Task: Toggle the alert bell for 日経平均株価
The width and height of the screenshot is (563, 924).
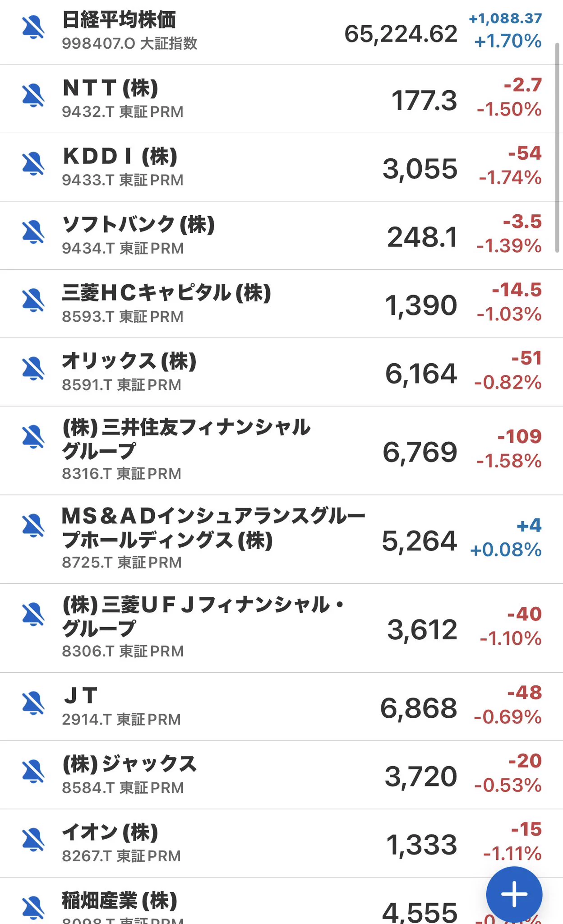Action: click(x=33, y=27)
